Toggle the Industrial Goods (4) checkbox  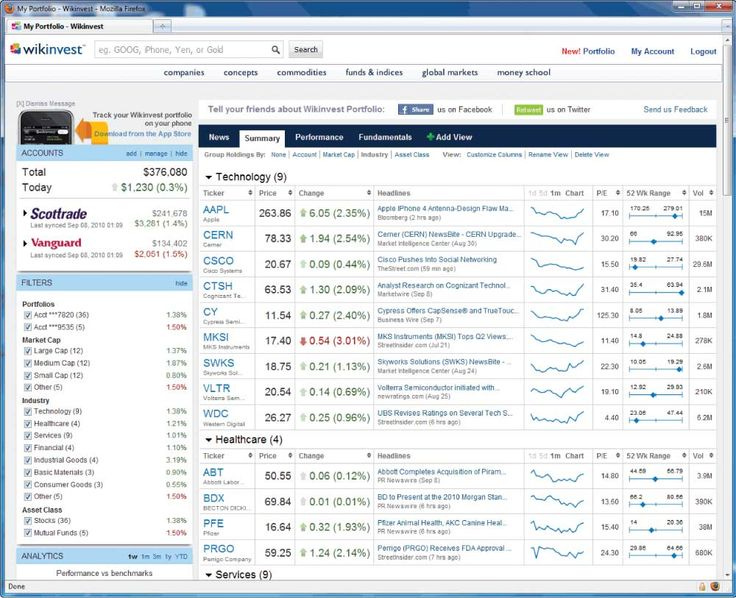coord(28,460)
